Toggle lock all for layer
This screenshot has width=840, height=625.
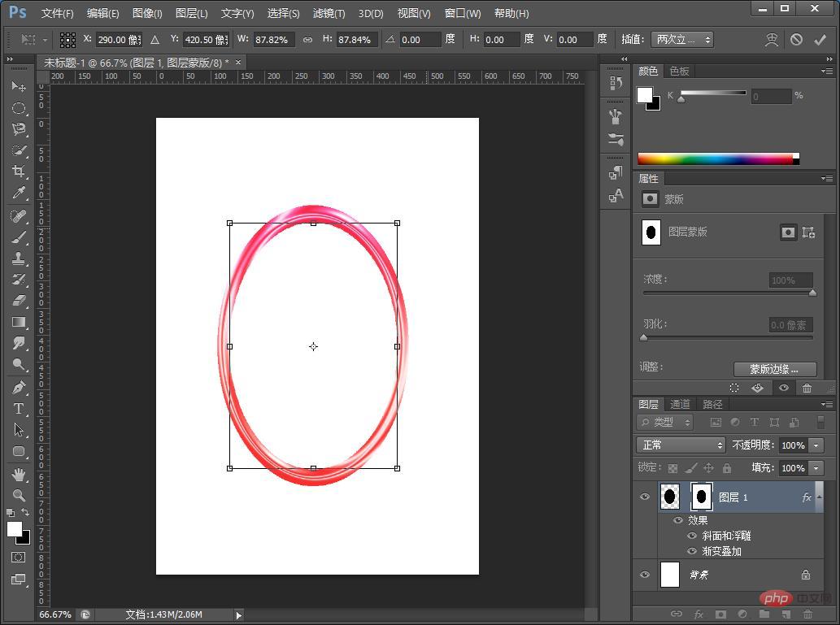[x=727, y=468]
